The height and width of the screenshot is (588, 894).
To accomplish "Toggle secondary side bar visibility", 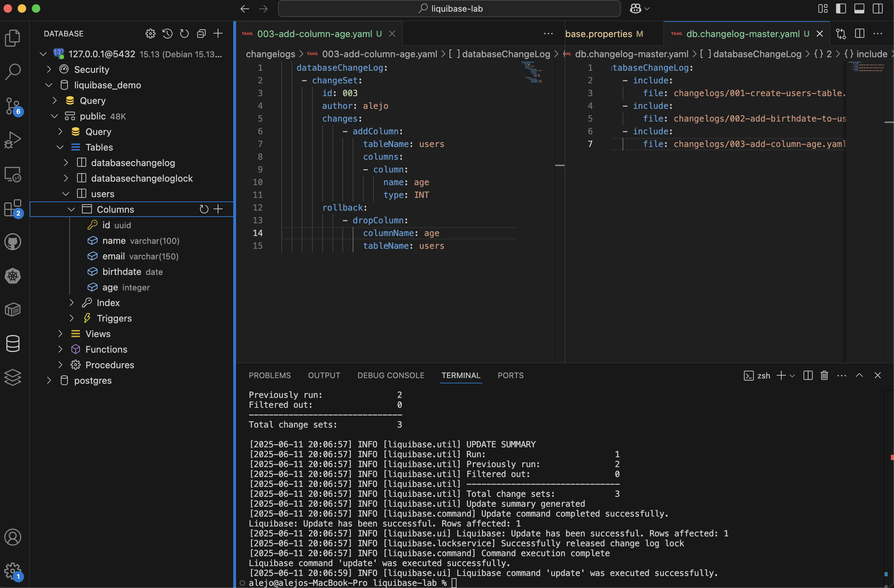I will click(878, 8).
